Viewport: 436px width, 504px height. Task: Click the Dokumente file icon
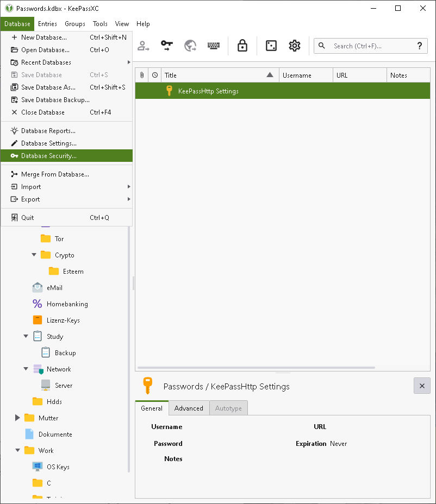[x=29, y=434]
